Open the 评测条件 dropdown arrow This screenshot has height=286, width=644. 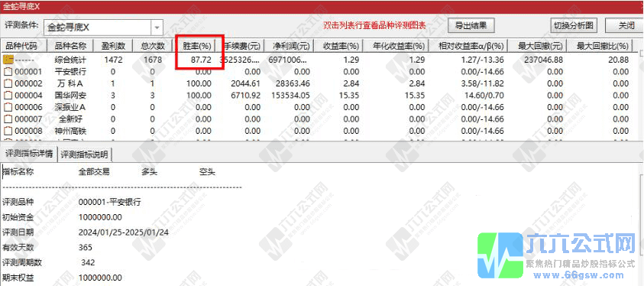(157, 28)
